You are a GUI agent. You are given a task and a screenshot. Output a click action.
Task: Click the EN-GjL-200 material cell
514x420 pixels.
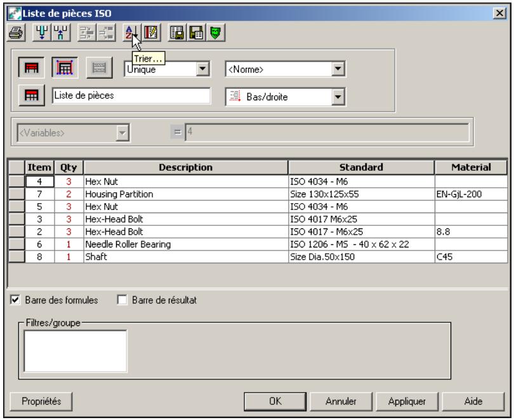click(471, 194)
